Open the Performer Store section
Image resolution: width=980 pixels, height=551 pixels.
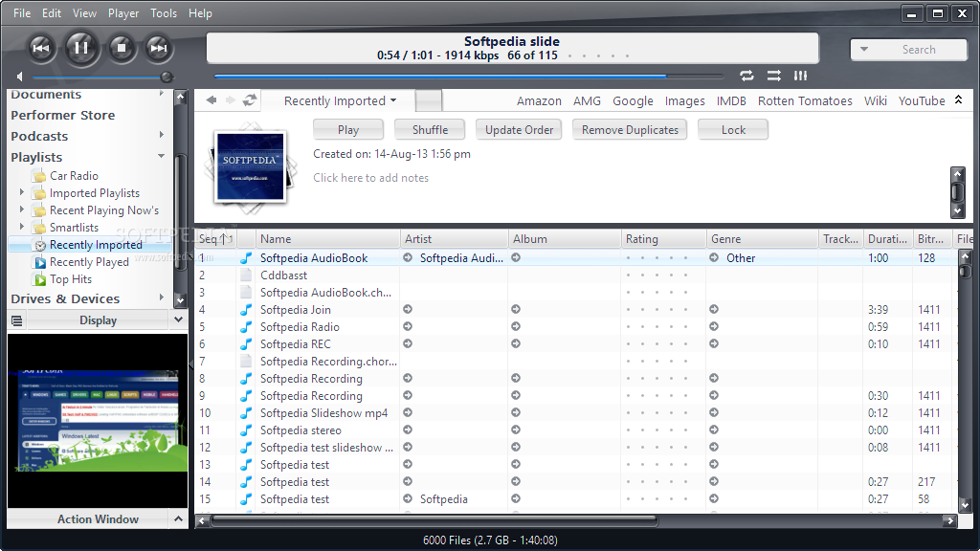pyautogui.click(x=62, y=116)
